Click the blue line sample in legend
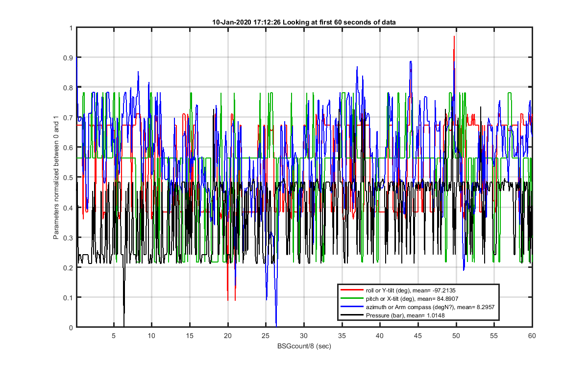Viewport: 588px width, 368px height. 352,307
